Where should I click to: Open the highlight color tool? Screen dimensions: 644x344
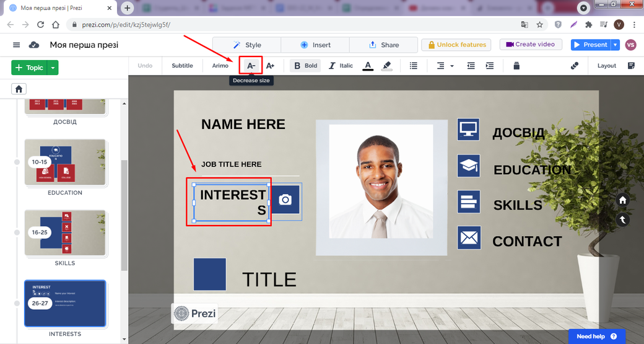[386, 65]
